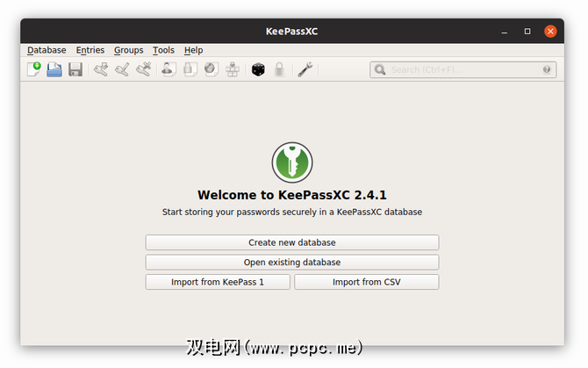The width and height of the screenshot is (588, 368).
Task: Open the Entries menu
Action: pyautogui.click(x=90, y=50)
